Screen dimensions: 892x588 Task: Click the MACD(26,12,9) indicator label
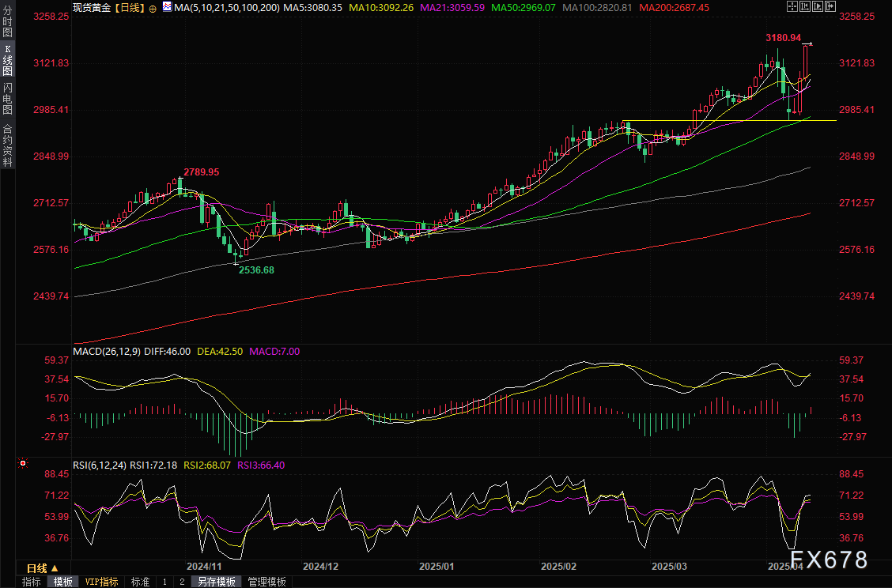(107, 352)
